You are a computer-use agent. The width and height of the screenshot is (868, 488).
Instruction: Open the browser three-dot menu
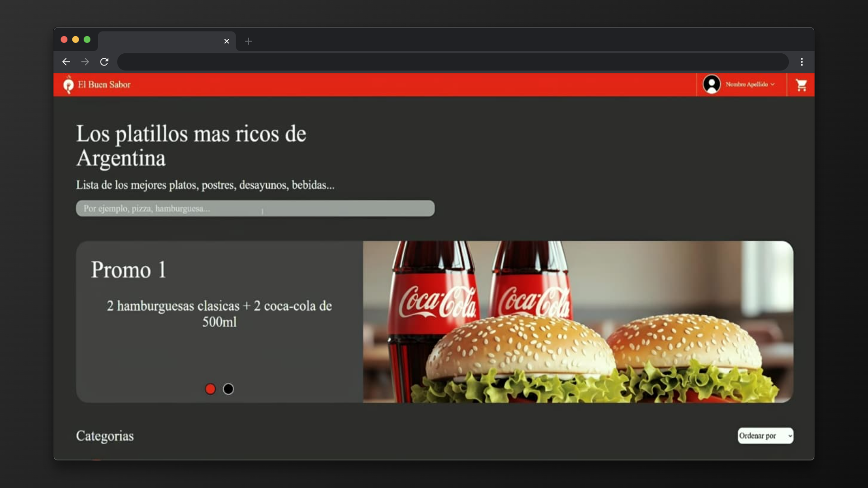click(802, 62)
